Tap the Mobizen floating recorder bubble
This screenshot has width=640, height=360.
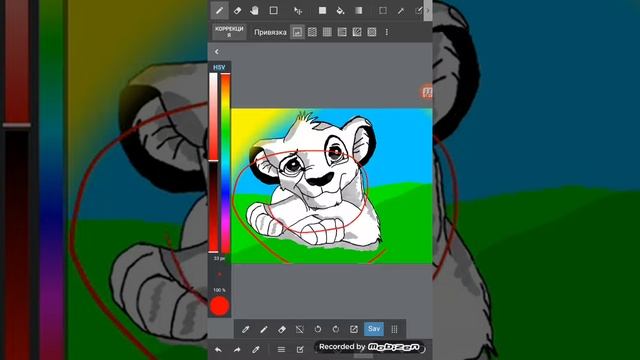[427, 92]
